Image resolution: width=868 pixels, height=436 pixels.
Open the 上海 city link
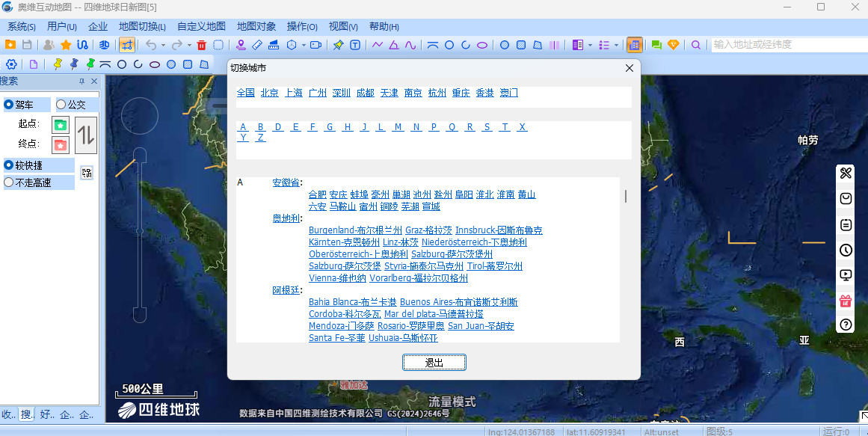293,92
